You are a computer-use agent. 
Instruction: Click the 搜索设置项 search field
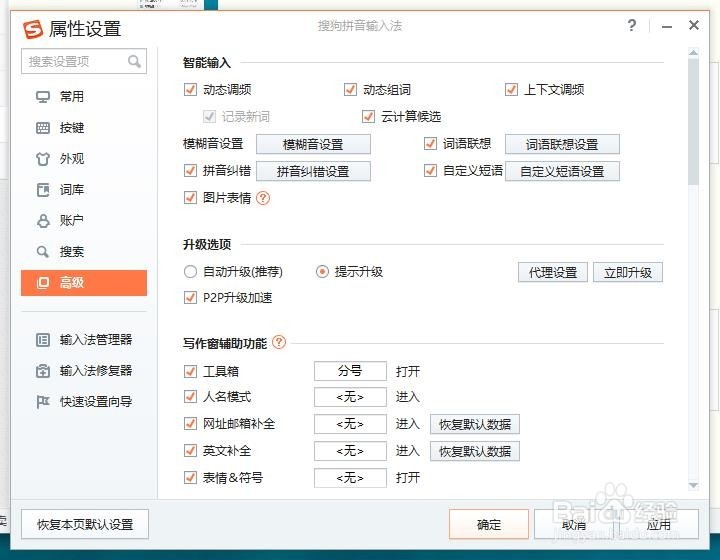pyautogui.click(x=84, y=61)
